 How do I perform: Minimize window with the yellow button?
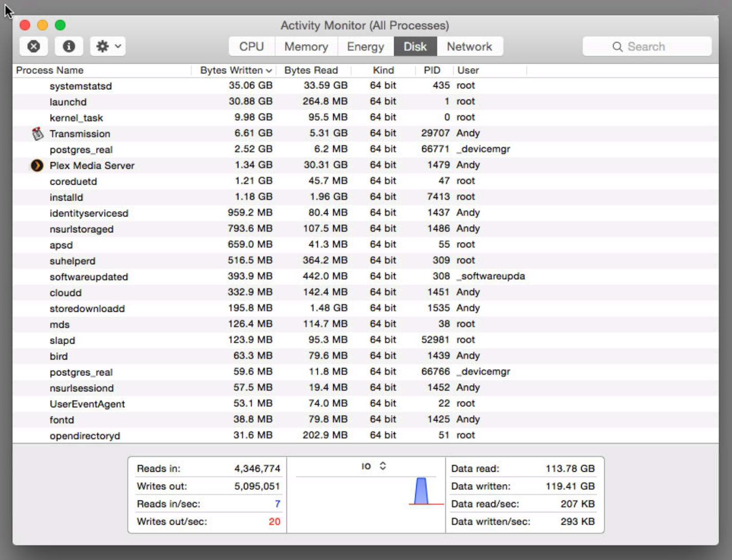[x=43, y=25]
